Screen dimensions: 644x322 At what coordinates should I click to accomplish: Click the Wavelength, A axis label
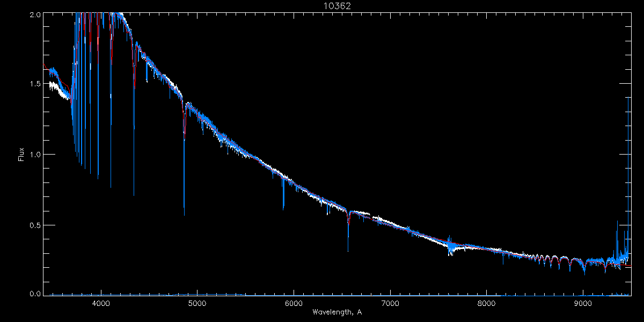pos(336,312)
